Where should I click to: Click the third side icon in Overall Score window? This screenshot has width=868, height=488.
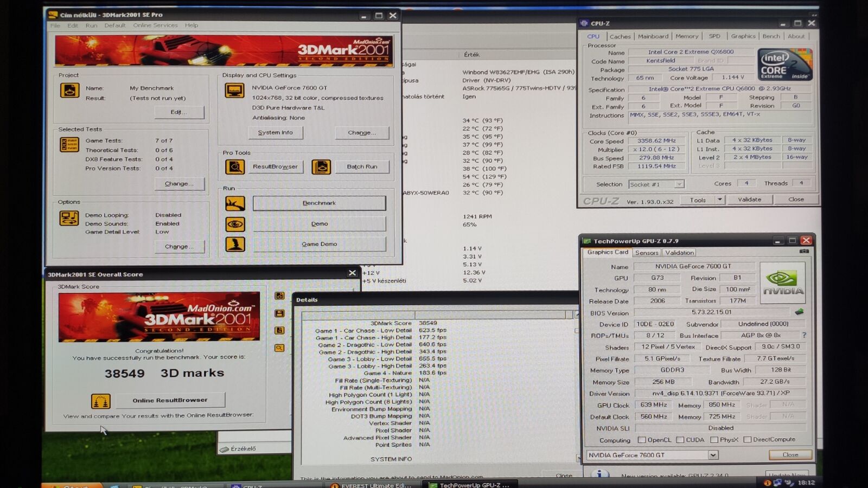(279, 331)
